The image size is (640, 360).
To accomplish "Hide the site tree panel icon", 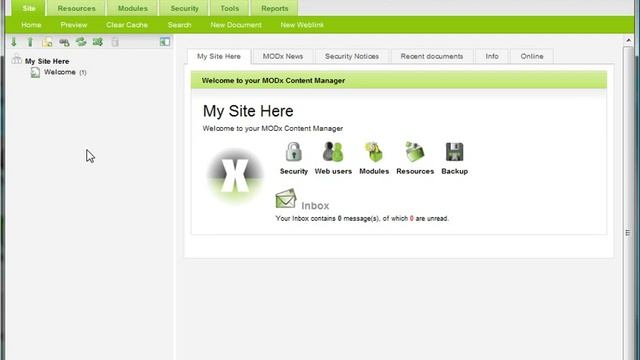I will [165, 42].
